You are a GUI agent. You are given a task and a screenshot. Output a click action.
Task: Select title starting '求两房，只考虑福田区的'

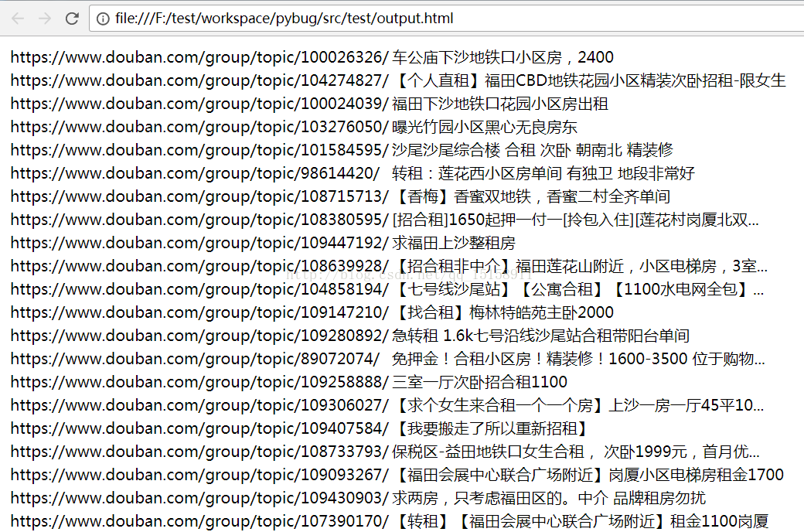click(x=549, y=498)
